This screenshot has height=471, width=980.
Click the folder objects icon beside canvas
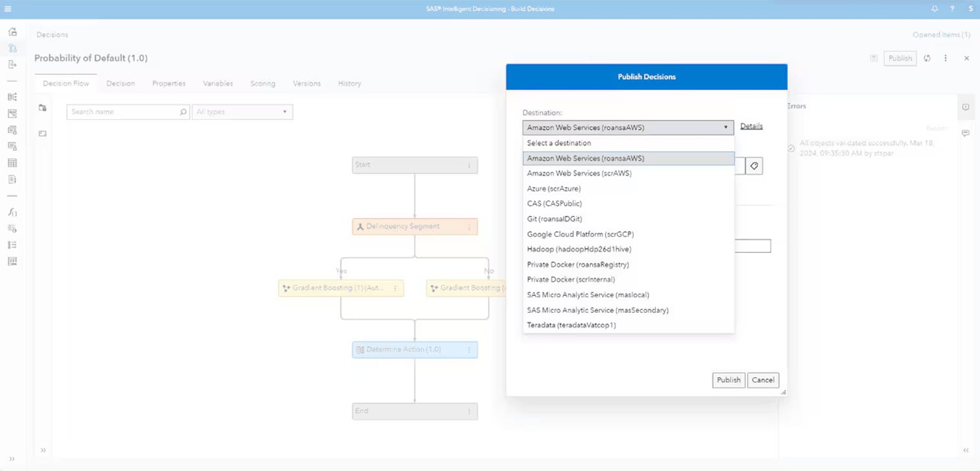(42, 108)
